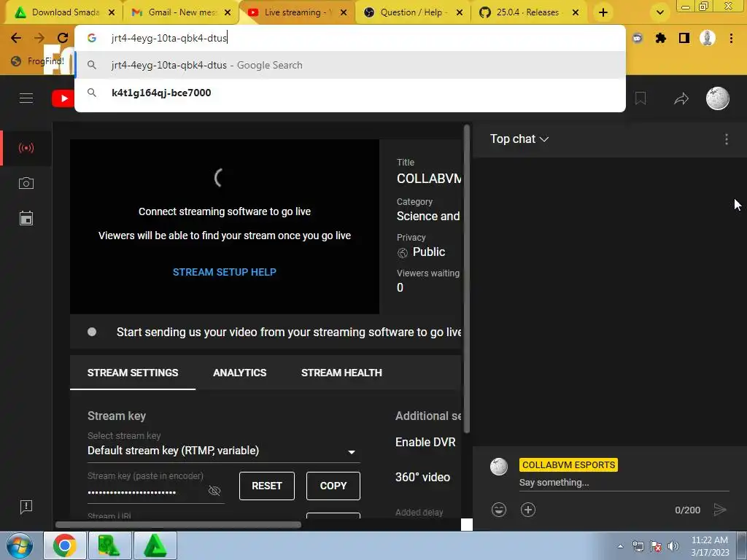Click the bookmark icon in YouTube header

640,98
